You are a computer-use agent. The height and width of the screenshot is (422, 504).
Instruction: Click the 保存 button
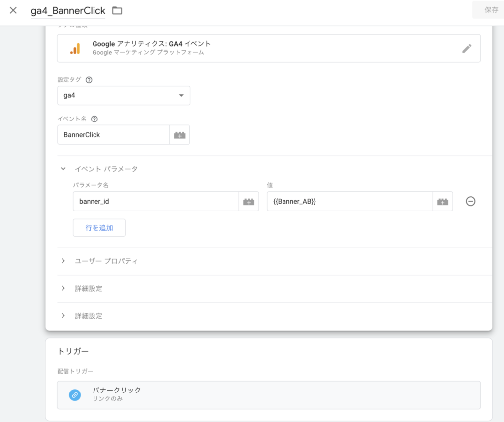pyautogui.click(x=491, y=10)
